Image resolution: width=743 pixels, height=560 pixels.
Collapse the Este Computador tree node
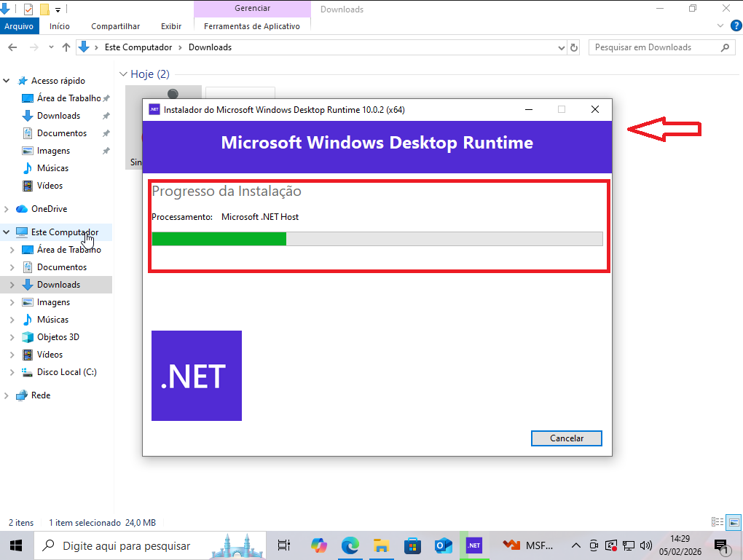tap(7, 232)
